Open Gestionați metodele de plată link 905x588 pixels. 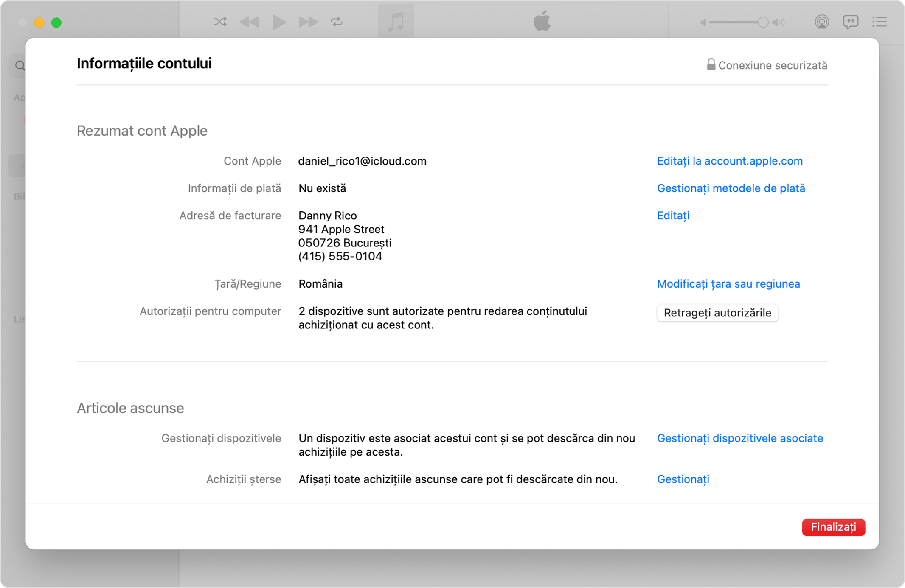click(x=731, y=188)
